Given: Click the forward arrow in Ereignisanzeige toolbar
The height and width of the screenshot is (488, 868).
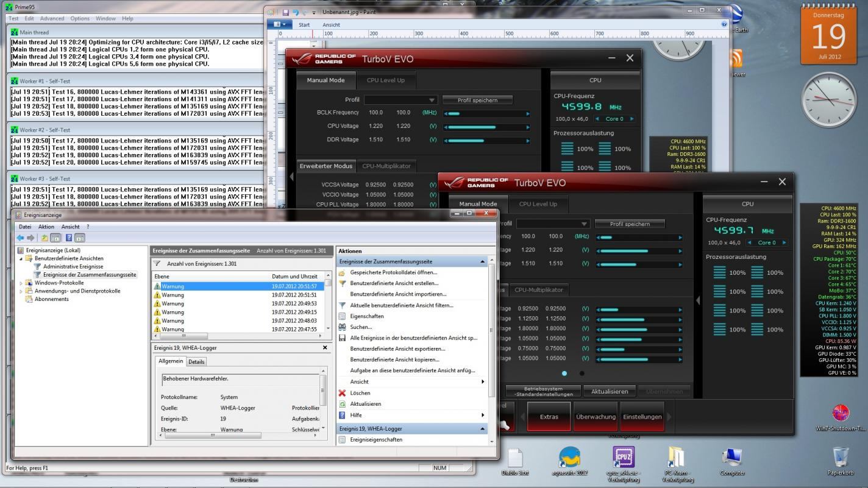Looking at the screenshot, I should coord(29,238).
